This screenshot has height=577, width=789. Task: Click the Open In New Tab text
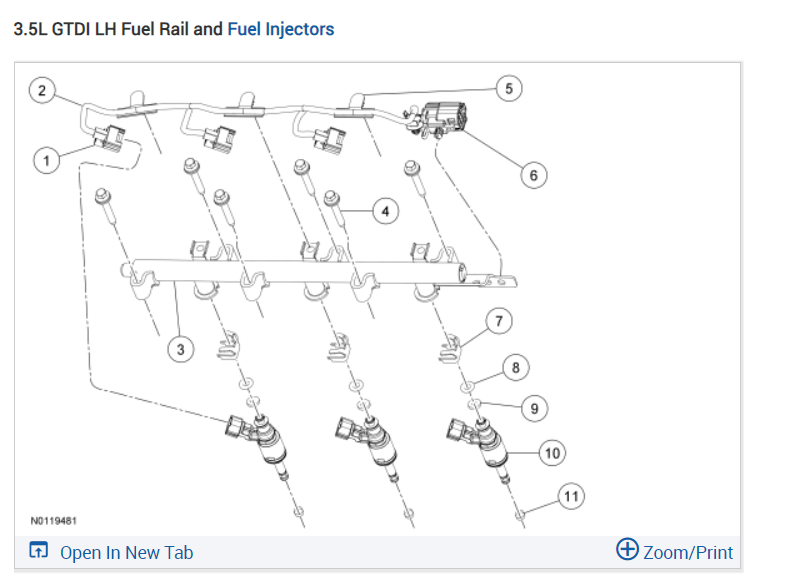click(x=126, y=552)
